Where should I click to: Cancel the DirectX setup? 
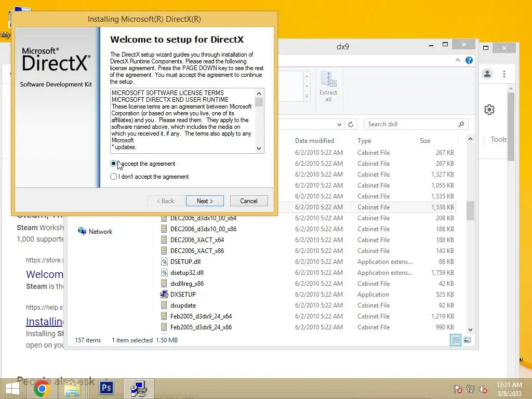[x=249, y=201]
